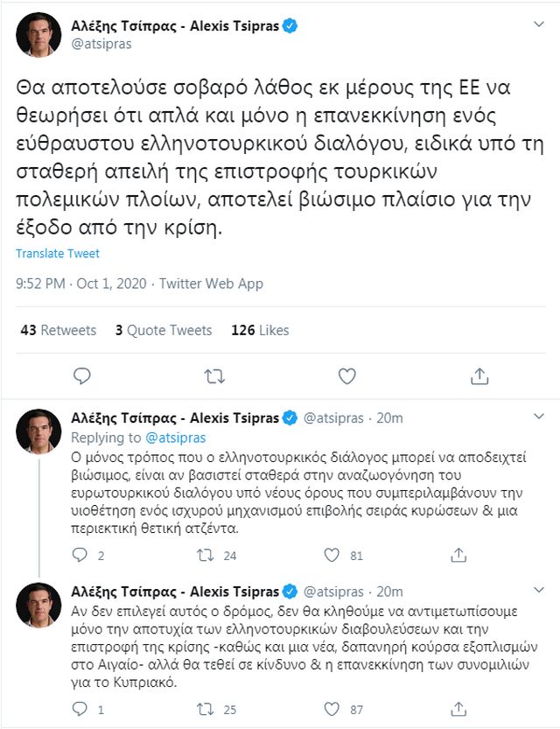Viewport: 560px width, 729px height.
Task: Share the last reply tweet
Action: 458,709
